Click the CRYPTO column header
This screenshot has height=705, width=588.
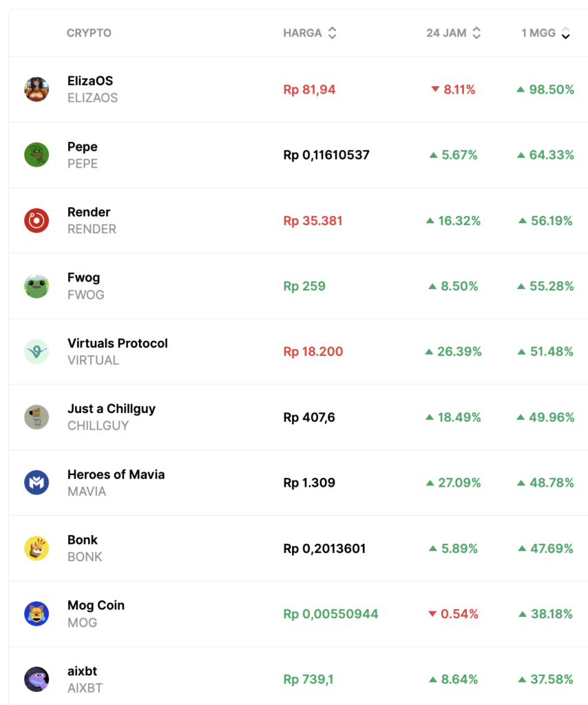pos(89,33)
